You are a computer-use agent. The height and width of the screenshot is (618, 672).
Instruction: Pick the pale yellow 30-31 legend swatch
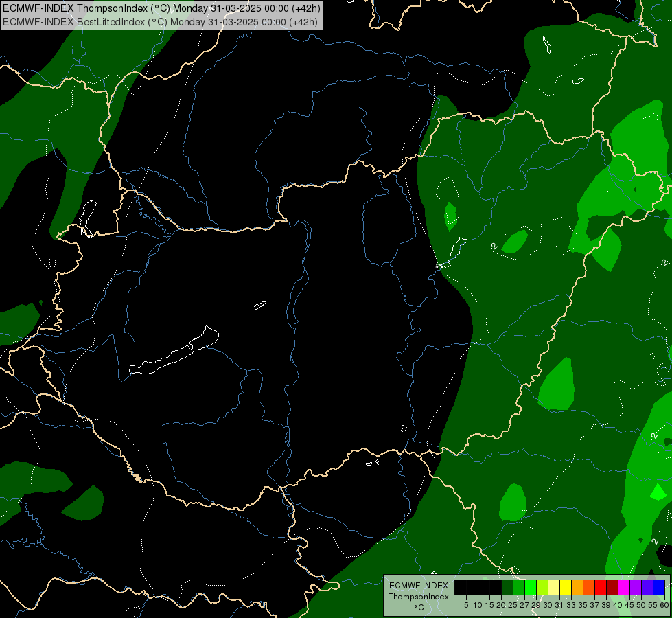554,587
